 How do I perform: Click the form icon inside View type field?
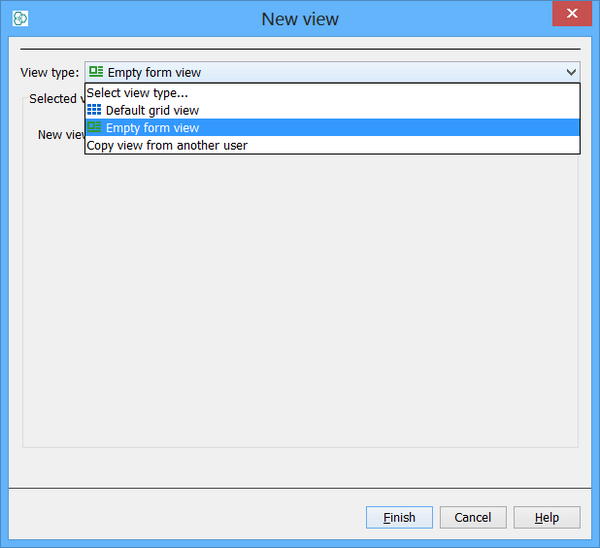click(x=96, y=72)
